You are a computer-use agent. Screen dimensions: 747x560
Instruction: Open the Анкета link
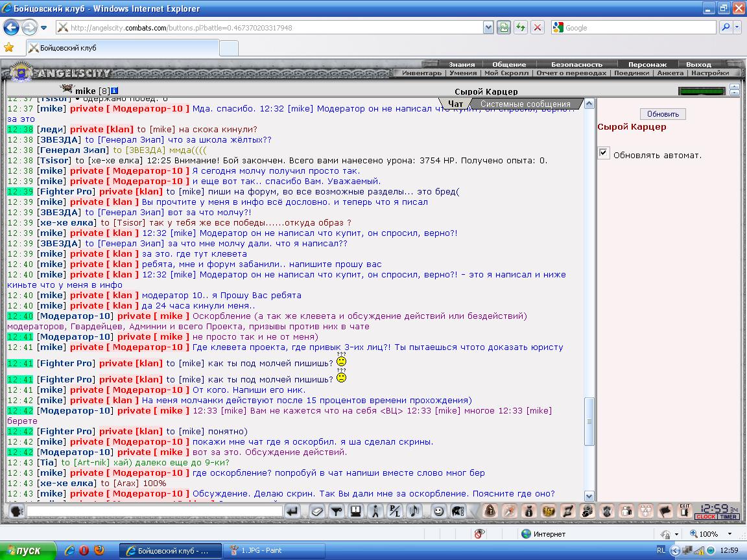[670, 73]
